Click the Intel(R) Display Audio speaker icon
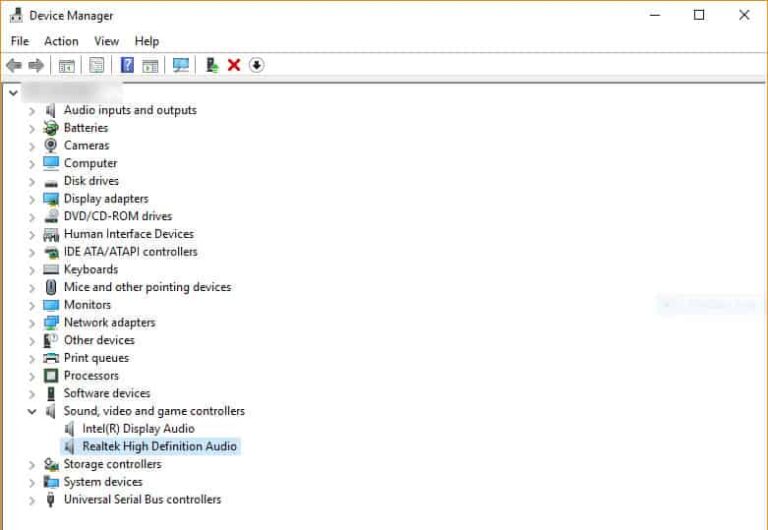Viewport: 768px width, 530px height. point(70,429)
